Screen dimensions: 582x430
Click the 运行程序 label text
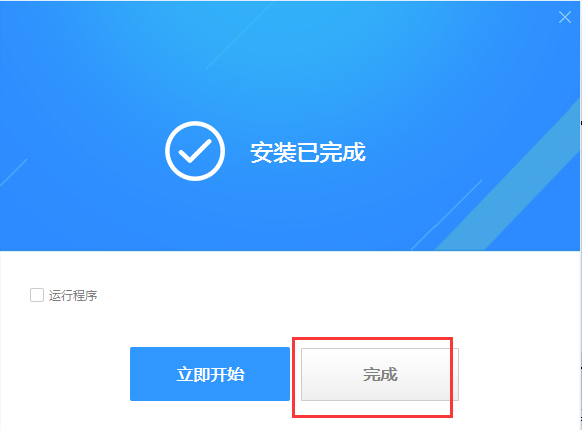(73, 296)
